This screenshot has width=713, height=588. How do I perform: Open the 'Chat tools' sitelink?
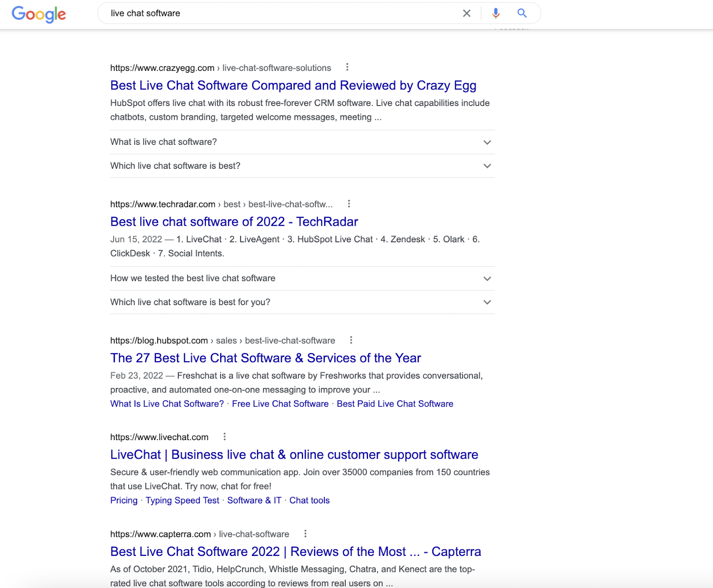(x=309, y=501)
